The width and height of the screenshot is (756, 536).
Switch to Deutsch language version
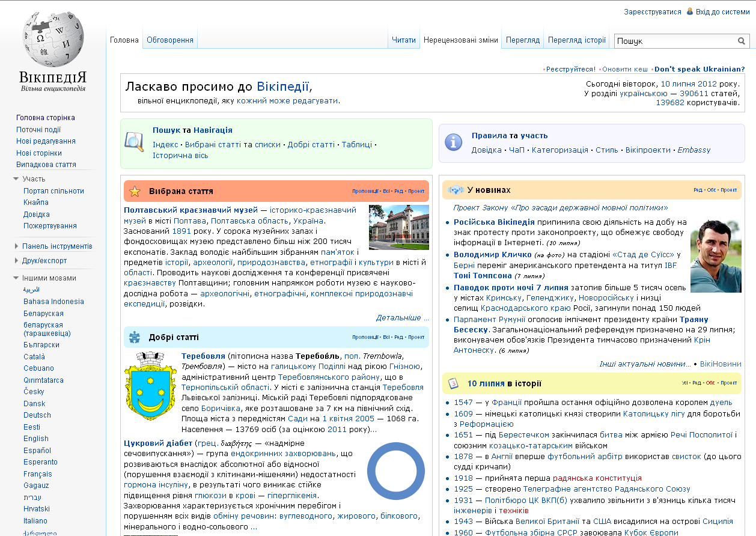click(x=37, y=415)
